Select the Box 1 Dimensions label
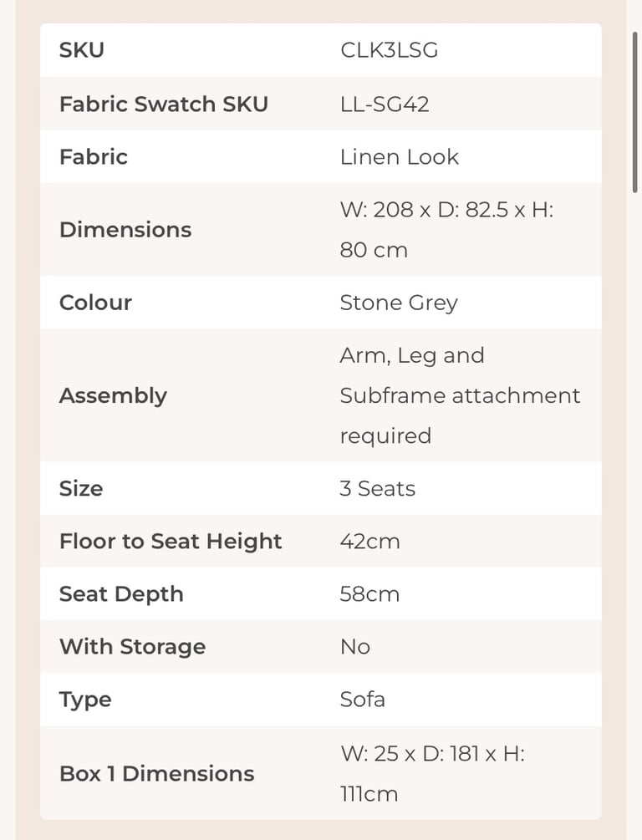This screenshot has height=840, width=642. point(156,774)
